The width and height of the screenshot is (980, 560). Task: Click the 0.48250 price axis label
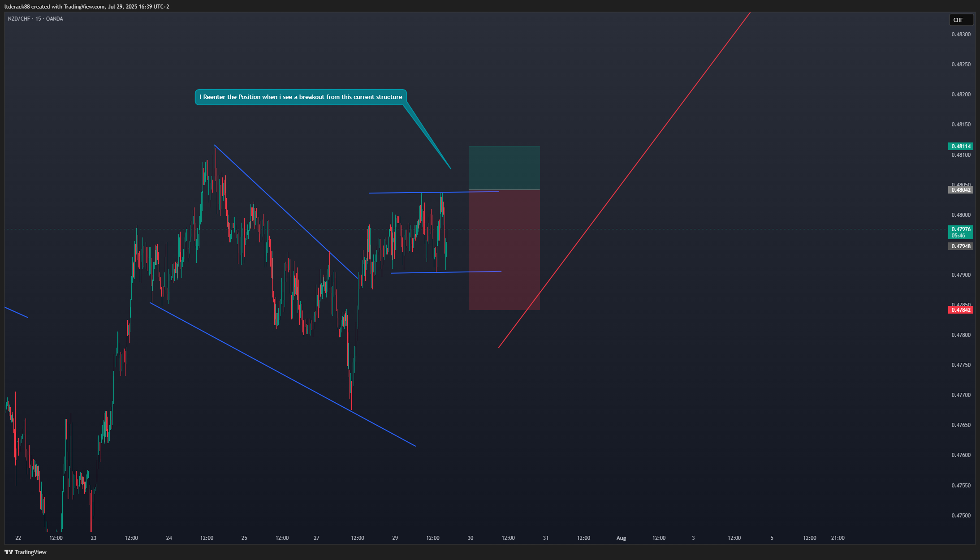pyautogui.click(x=961, y=65)
